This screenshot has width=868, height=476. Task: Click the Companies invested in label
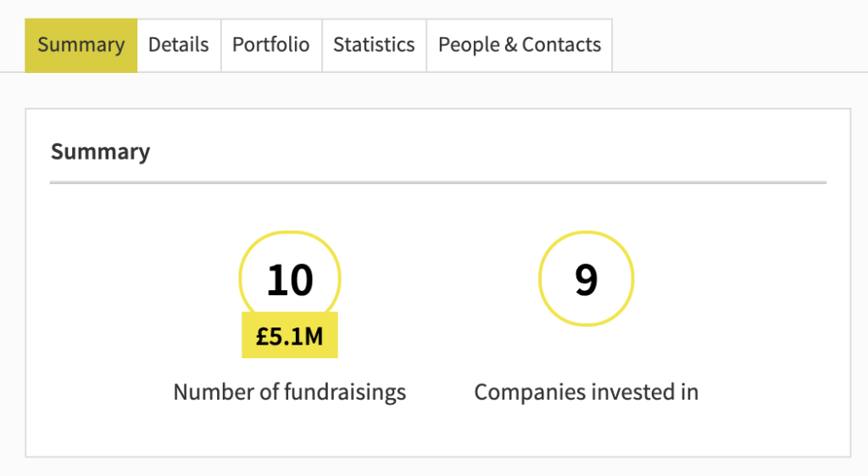587,392
